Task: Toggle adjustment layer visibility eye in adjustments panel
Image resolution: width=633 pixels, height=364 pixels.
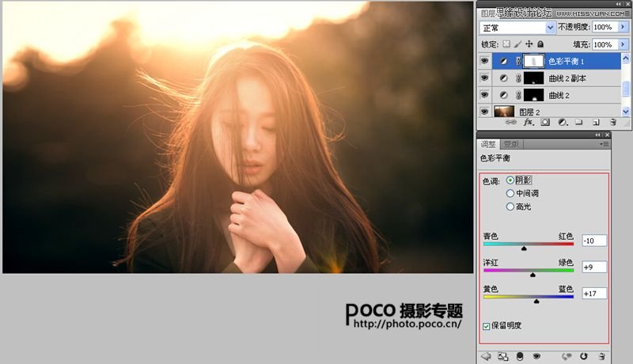Action: click(536, 356)
